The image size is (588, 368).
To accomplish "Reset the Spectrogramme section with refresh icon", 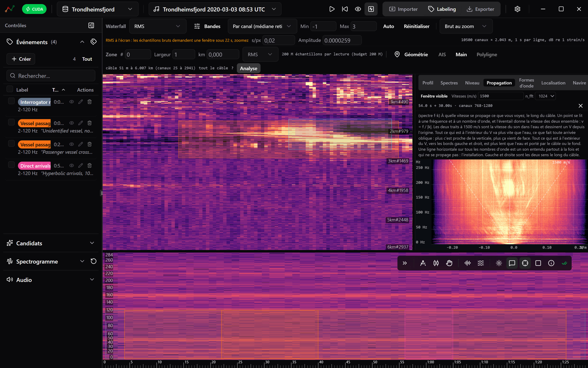I will (93, 262).
